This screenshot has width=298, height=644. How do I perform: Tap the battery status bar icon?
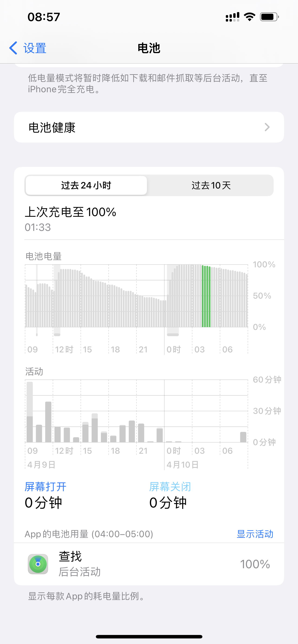pyautogui.click(x=269, y=17)
